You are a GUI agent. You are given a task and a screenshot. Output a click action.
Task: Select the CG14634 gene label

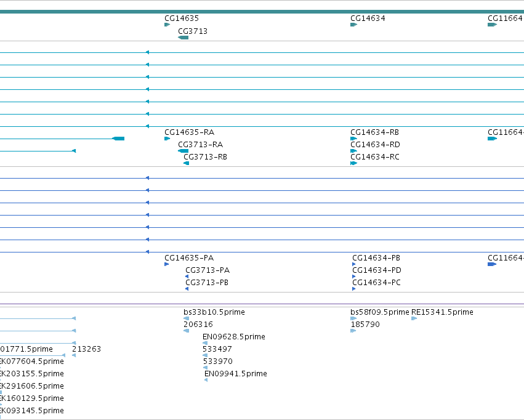(368, 18)
